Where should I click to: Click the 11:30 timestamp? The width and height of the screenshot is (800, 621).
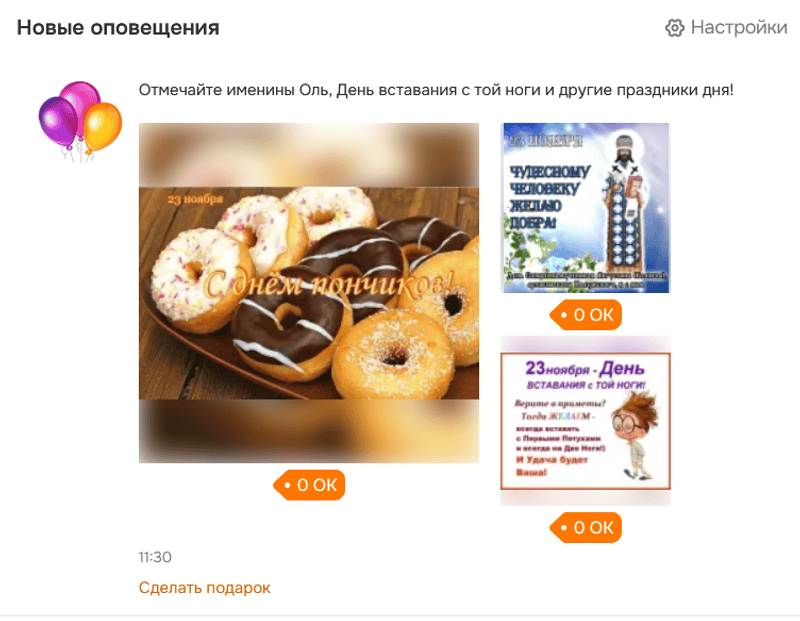(x=155, y=557)
